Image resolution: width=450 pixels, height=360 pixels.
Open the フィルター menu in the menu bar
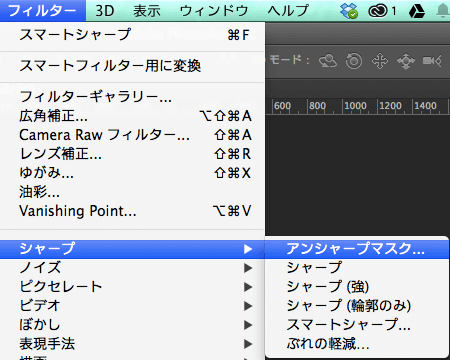43,11
